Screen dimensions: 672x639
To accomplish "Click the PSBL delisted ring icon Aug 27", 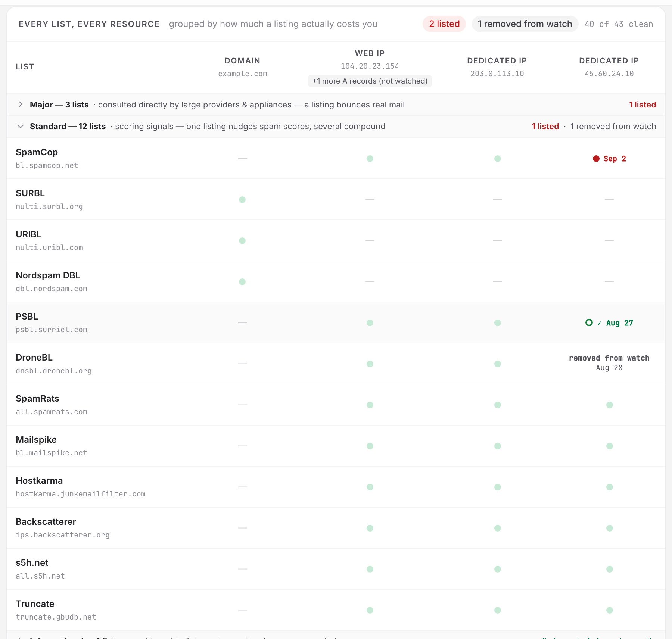I will (589, 322).
